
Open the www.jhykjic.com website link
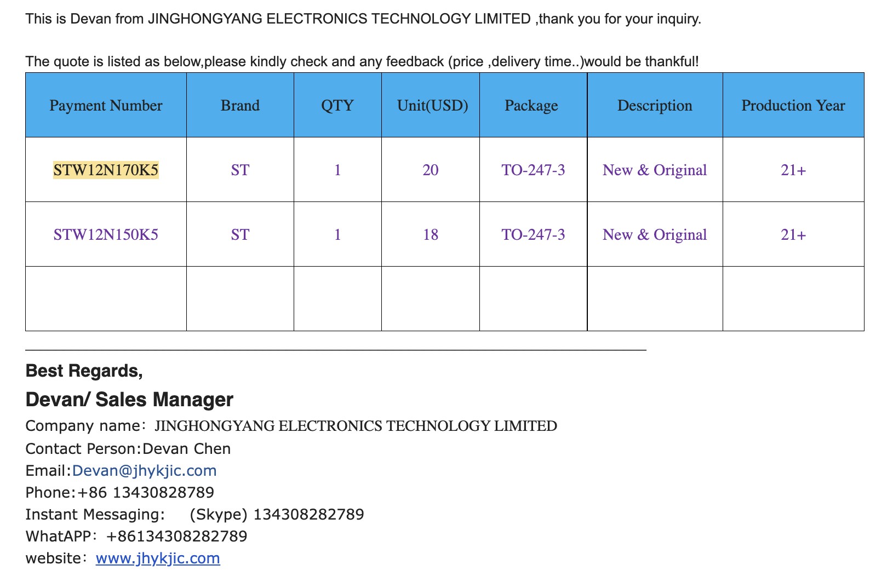(x=158, y=558)
